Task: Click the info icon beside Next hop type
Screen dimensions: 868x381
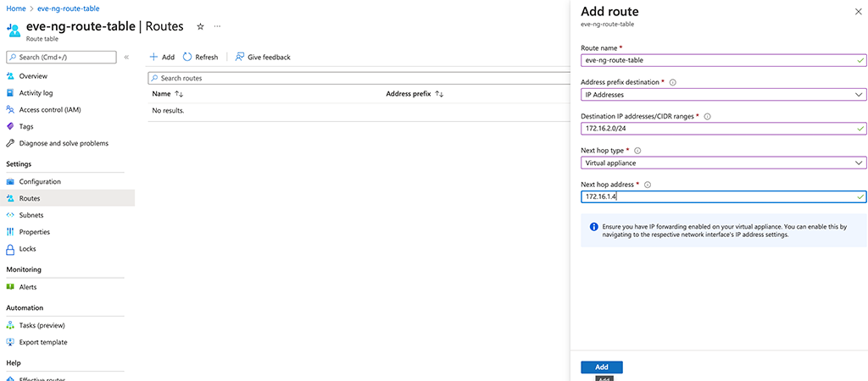Action: [x=637, y=151]
